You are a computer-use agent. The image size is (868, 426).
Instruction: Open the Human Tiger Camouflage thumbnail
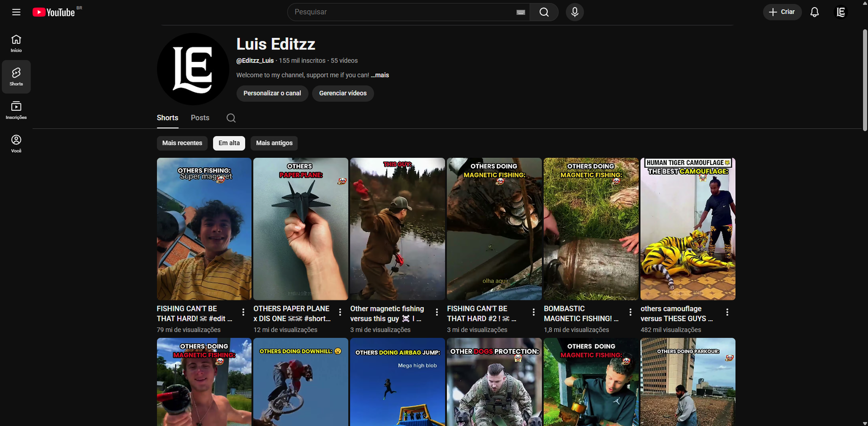[688, 229]
